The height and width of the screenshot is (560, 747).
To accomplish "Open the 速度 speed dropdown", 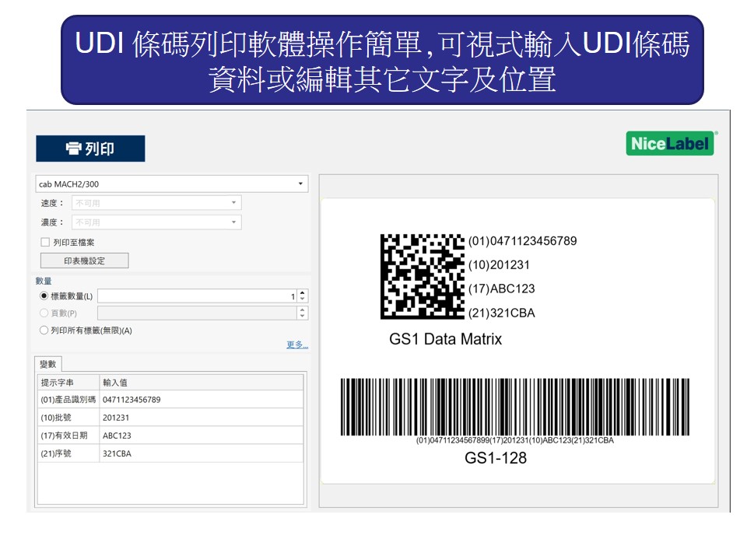I will 156,203.
